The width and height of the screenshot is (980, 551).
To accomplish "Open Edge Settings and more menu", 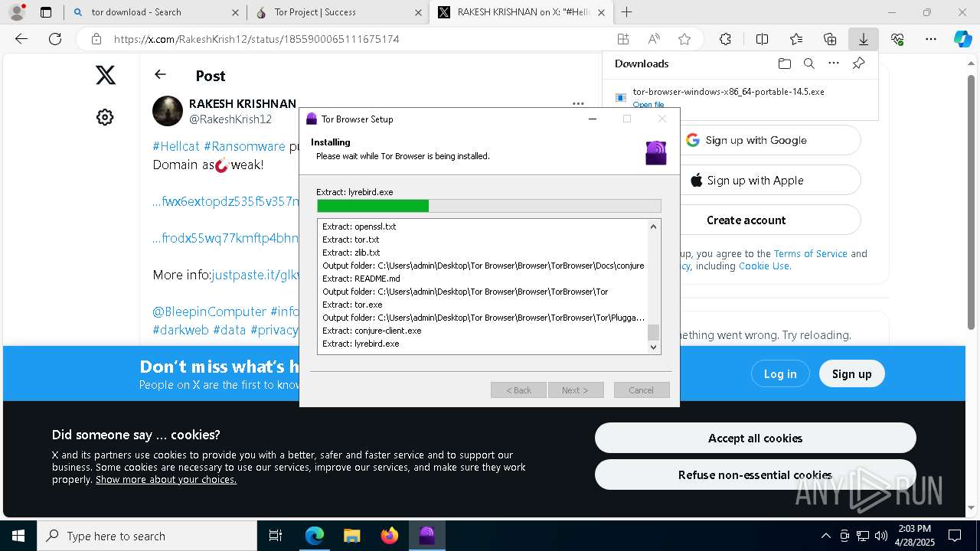I will (931, 39).
